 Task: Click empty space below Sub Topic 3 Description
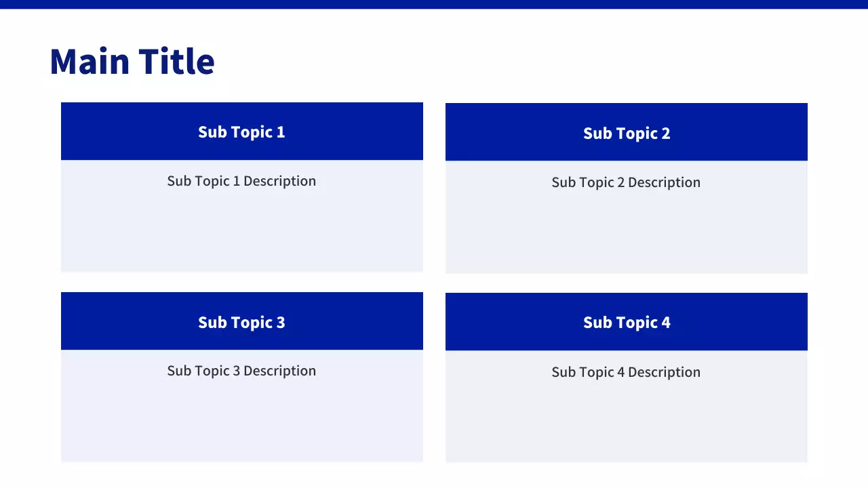pos(241,424)
